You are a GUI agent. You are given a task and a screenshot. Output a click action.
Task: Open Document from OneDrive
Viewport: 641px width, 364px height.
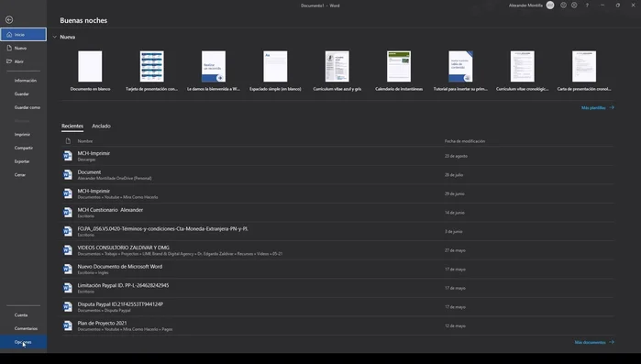(x=337, y=175)
